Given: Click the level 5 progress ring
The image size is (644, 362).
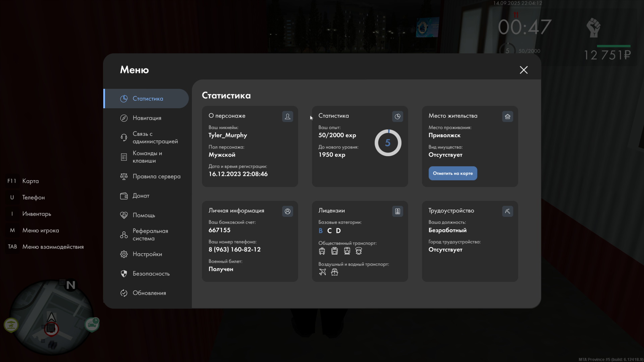Looking at the screenshot, I should 388,143.
